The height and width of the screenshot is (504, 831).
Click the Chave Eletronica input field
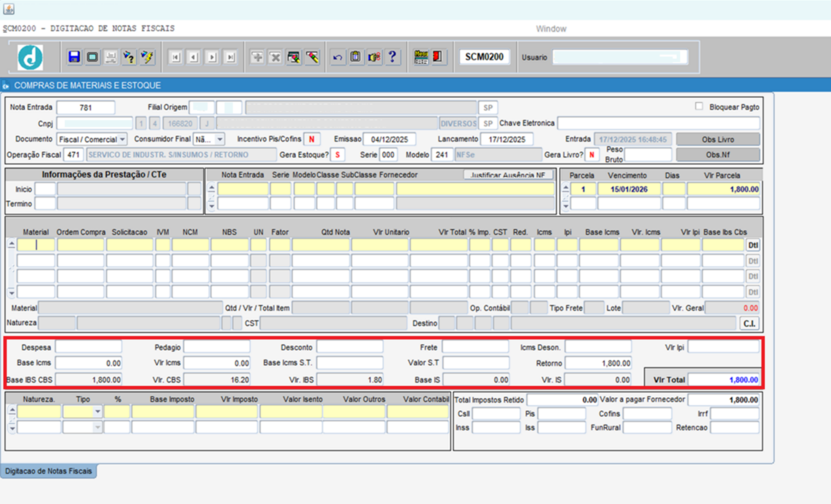658,123
